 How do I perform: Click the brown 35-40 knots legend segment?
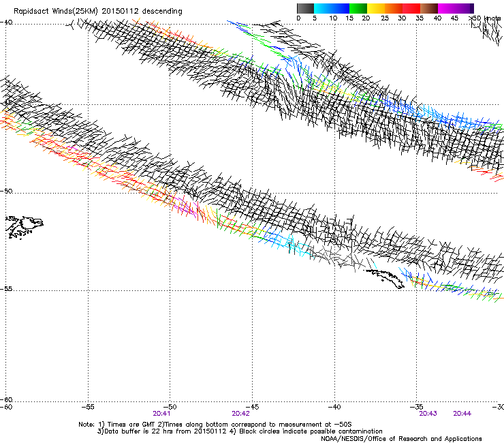pos(429,8)
